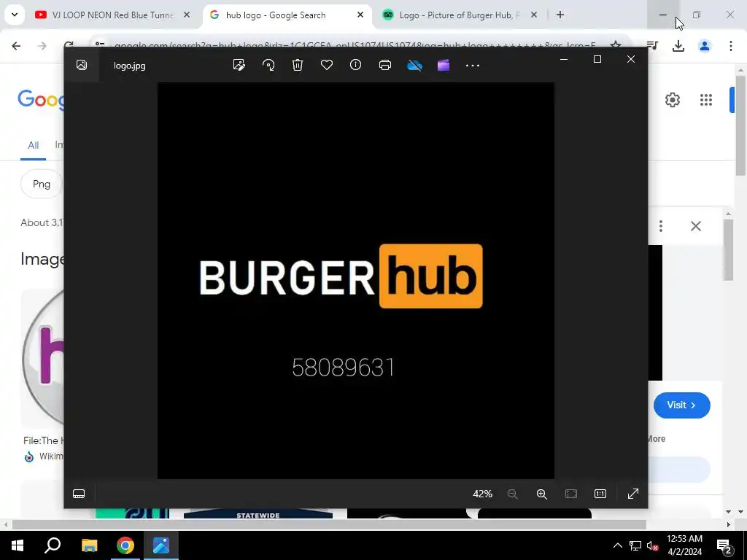Delete logo.jpg with the trash icon
This screenshot has width=747, height=560.
(298, 65)
